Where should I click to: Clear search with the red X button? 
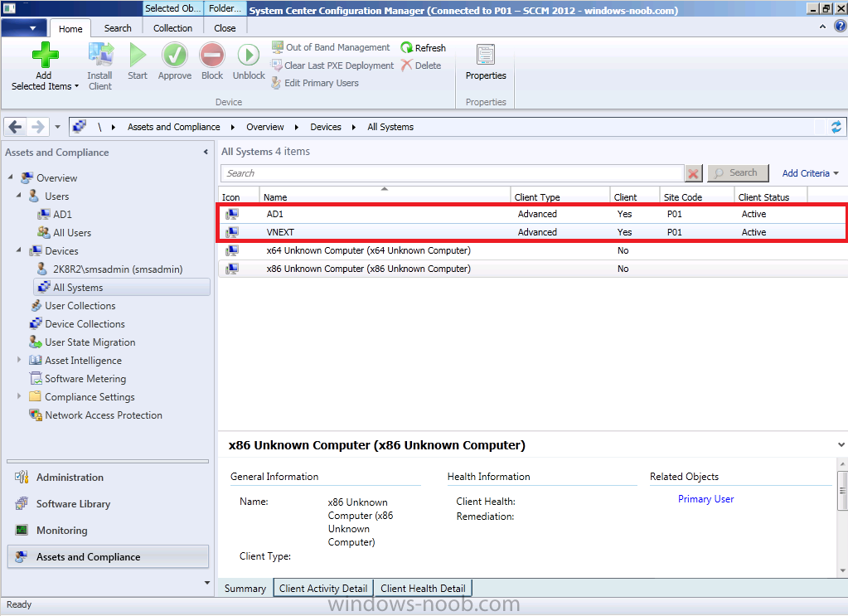(693, 173)
